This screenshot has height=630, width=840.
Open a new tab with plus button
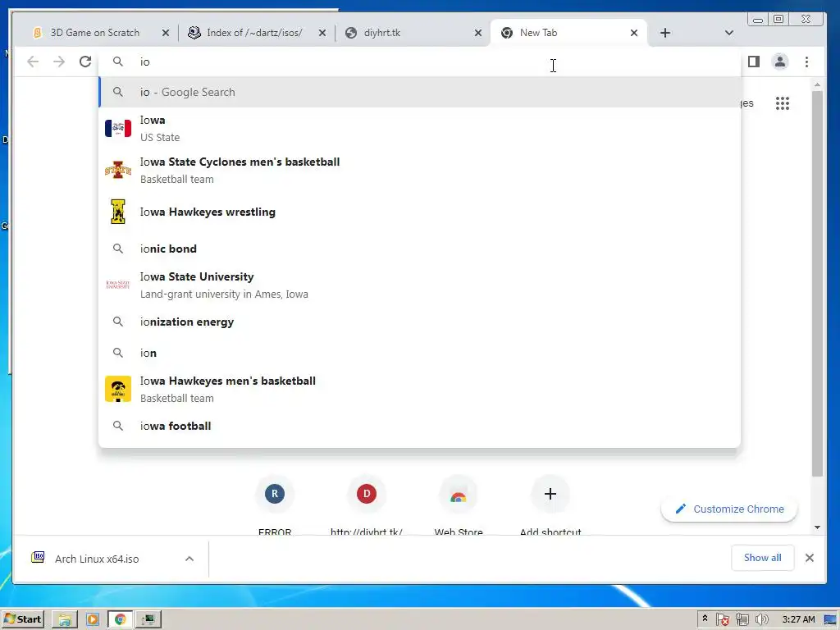tap(664, 33)
